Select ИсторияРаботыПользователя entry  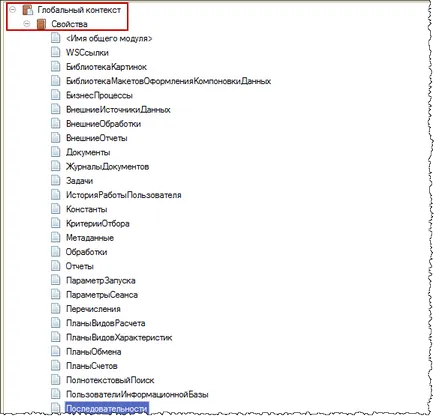[124, 195]
